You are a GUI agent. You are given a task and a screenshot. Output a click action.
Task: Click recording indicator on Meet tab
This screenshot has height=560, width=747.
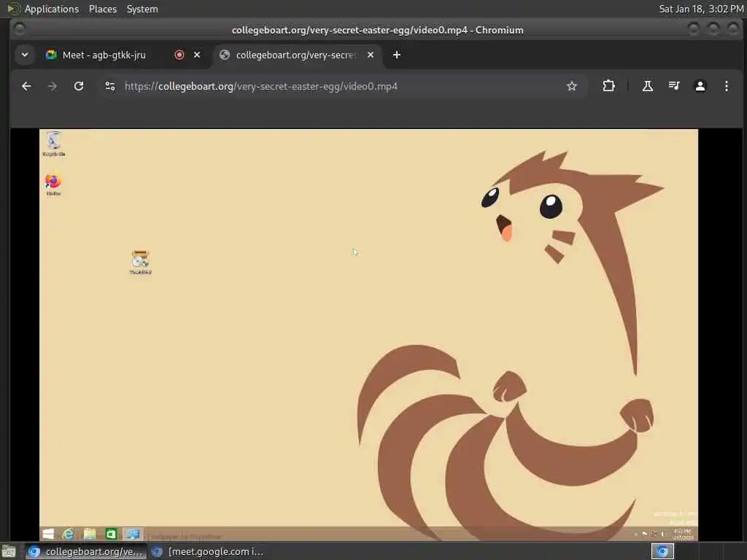click(x=179, y=55)
